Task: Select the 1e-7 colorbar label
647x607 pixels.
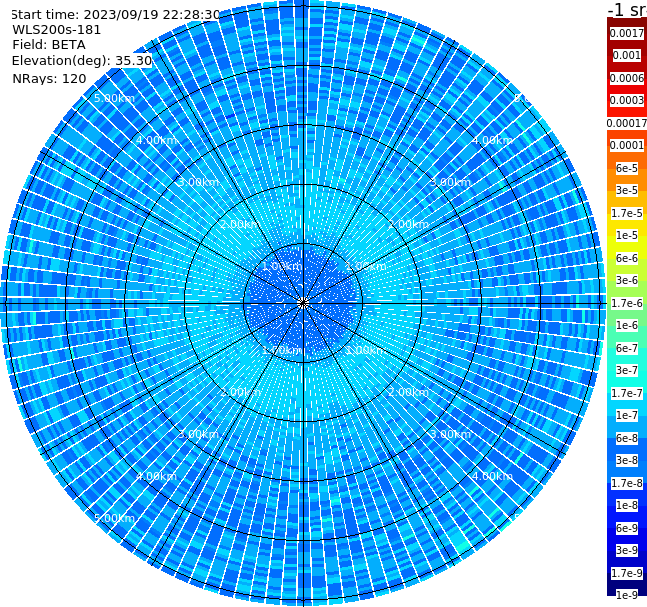Action: [627, 415]
